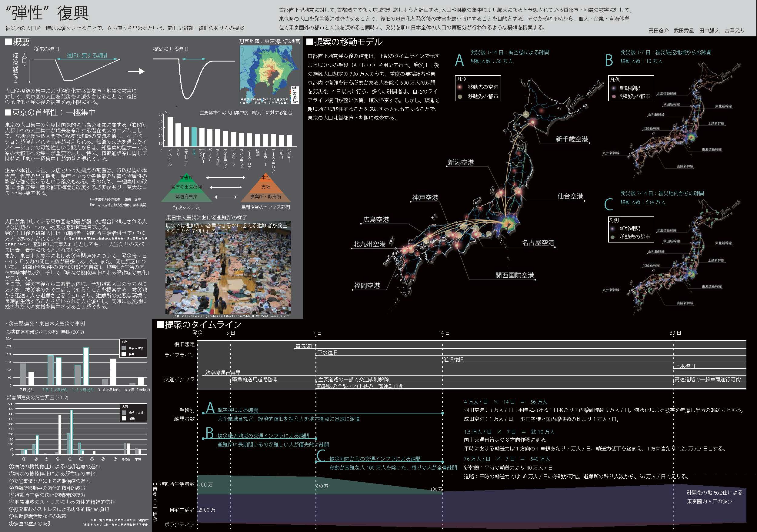Select the イスラエル bar in the population chart
757x532 pixels.
point(170,132)
